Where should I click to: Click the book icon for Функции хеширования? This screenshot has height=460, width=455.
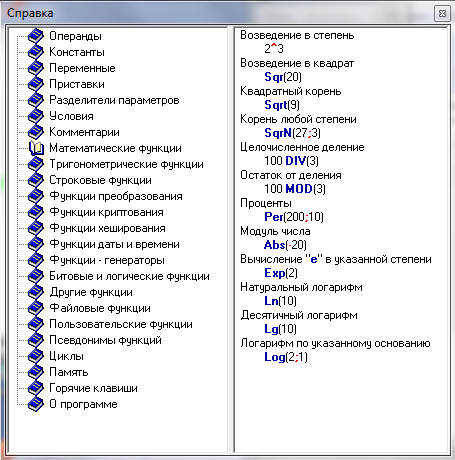[x=36, y=228]
